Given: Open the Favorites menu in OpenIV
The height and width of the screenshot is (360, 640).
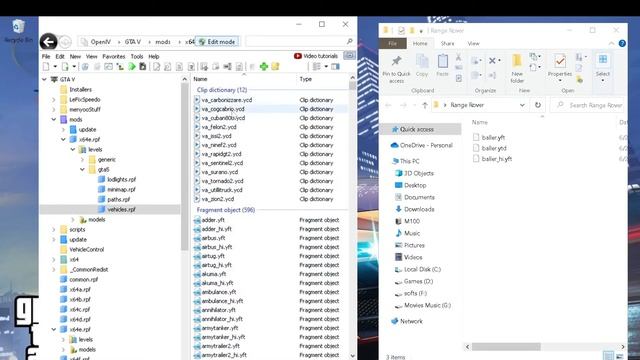Looking at the screenshot, I should click(114, 56).
